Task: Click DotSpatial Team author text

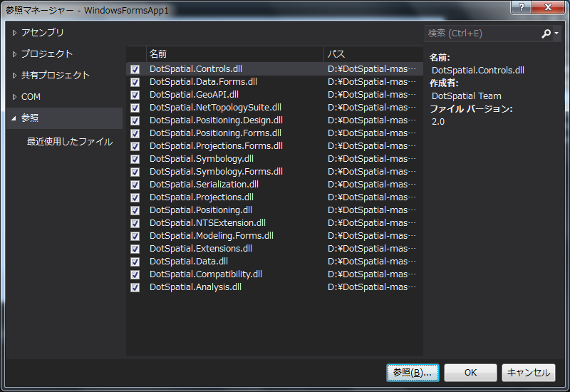Action: click(467, 96)
